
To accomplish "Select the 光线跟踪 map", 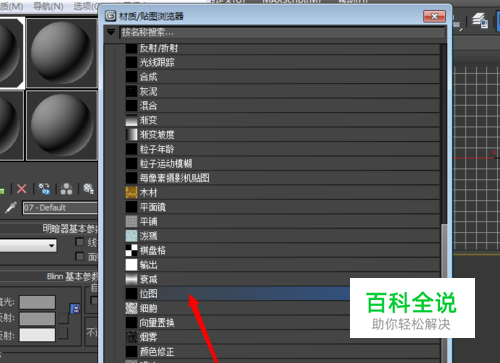I will pyautogui.click(x=282, y=62).
